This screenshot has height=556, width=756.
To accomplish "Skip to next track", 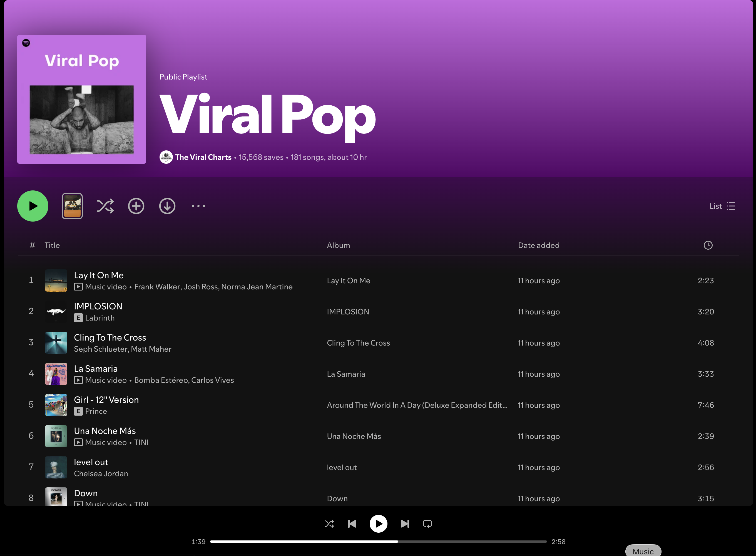I will 405,524.
